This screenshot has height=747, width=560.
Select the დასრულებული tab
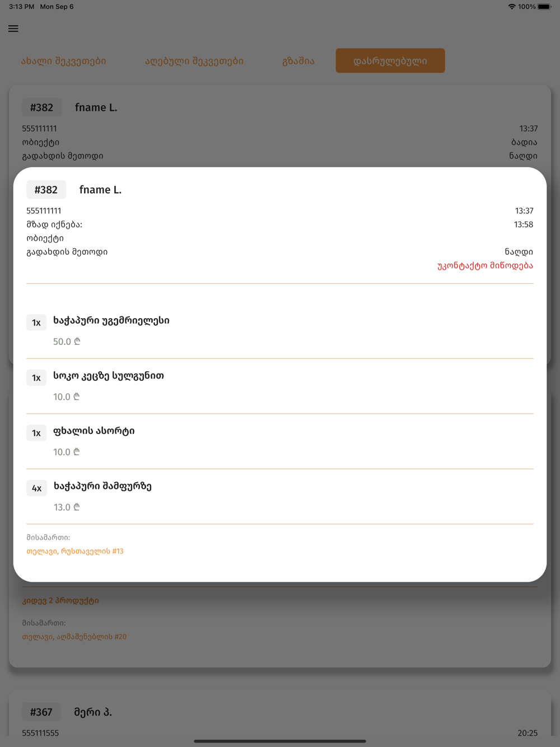coord(390,60)
